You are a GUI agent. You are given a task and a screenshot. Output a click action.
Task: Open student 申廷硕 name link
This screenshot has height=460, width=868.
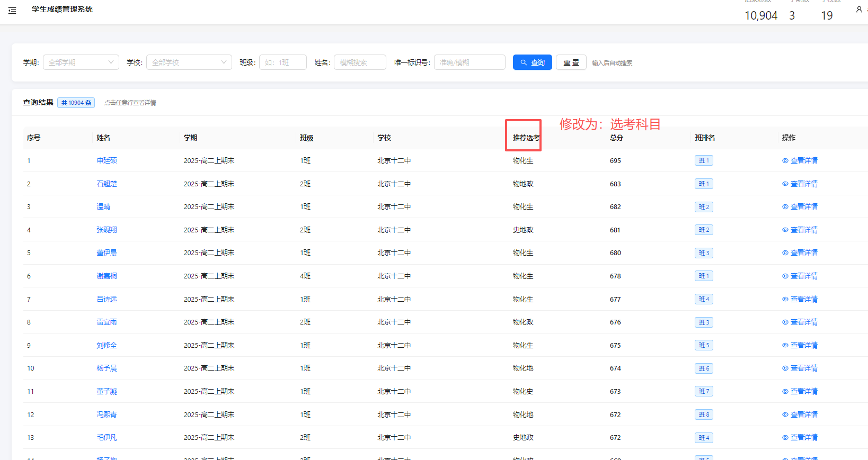(107, 161)
